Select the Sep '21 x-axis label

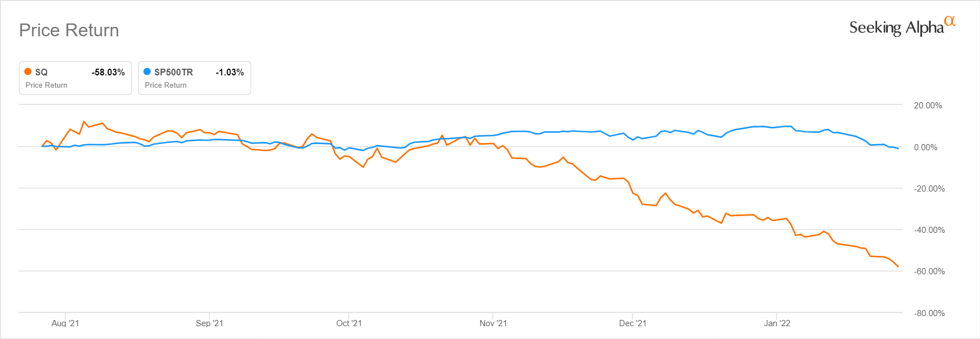point(210,323)
